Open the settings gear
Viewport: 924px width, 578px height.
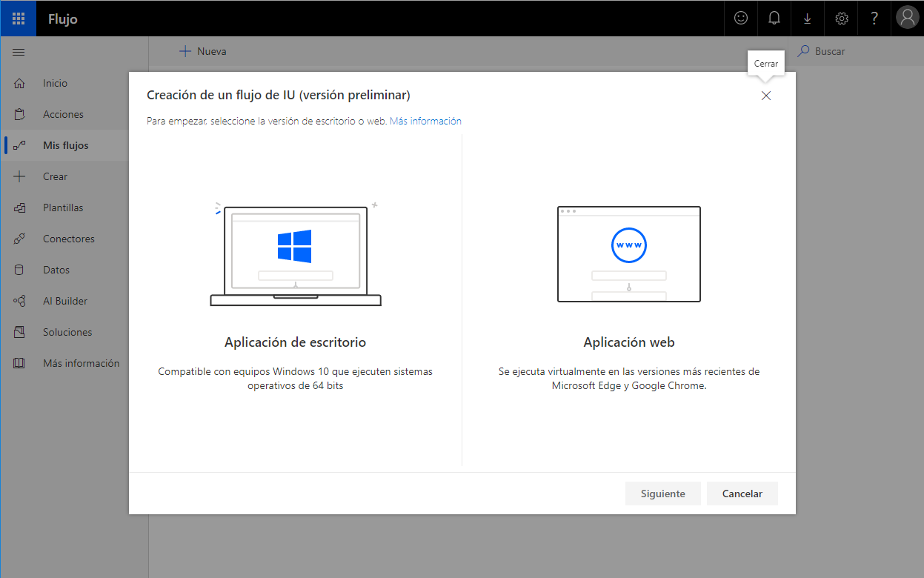(841, 19)
